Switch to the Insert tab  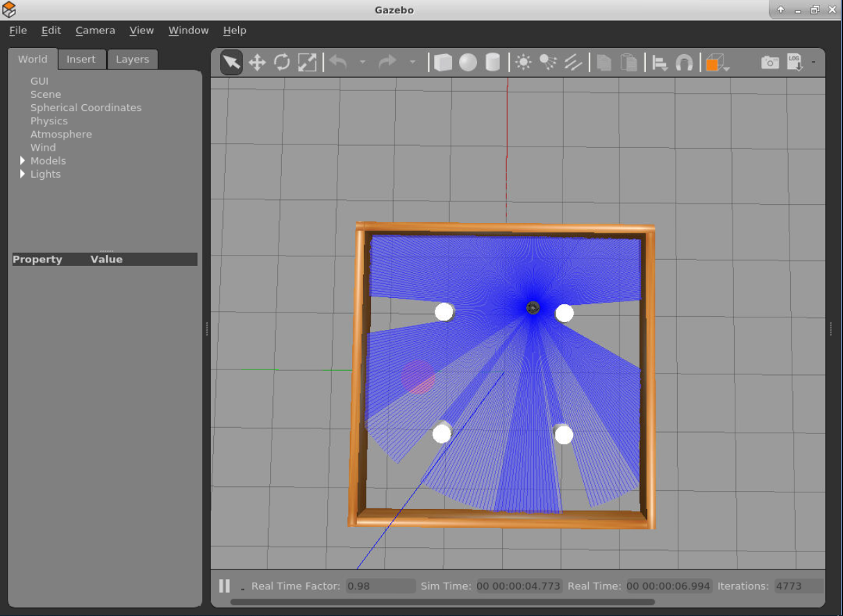click(81, 60)
